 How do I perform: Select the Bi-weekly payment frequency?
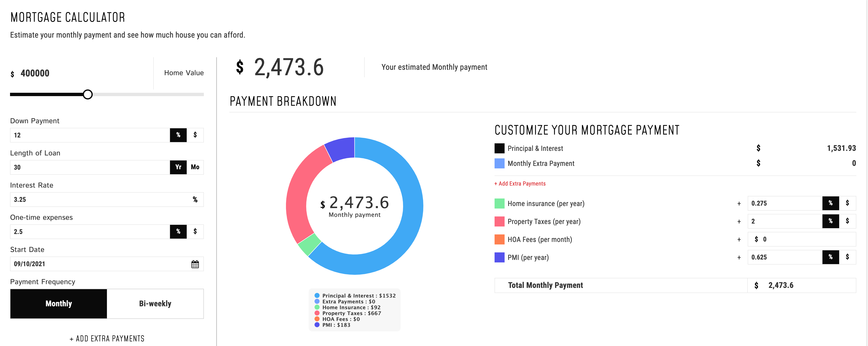pos(155,304)
